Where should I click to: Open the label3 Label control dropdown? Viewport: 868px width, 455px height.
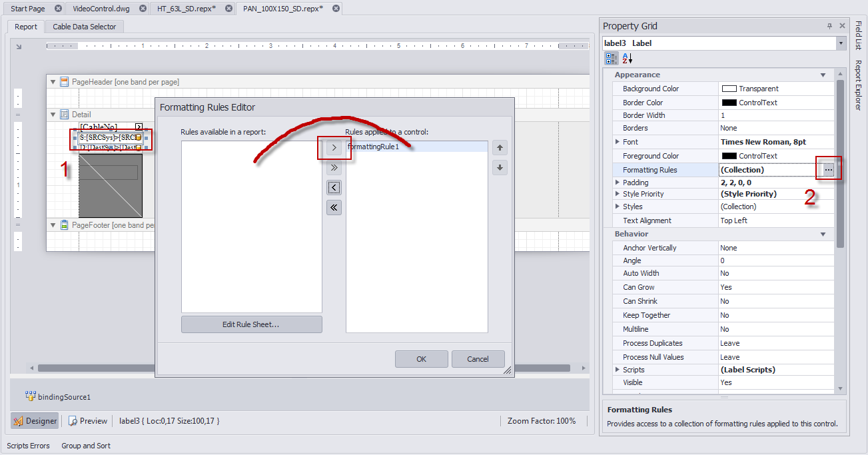click(x=840, y=43)
